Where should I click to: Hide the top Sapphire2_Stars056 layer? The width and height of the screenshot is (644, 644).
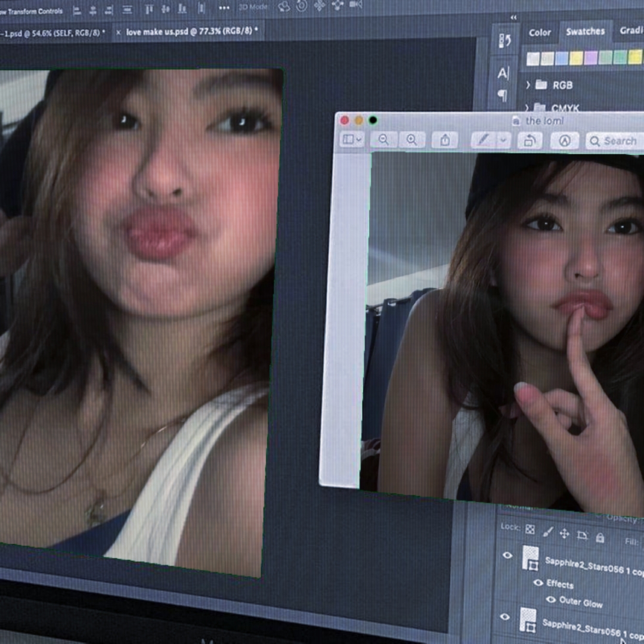pyautogui.click(x=507, y=555)
